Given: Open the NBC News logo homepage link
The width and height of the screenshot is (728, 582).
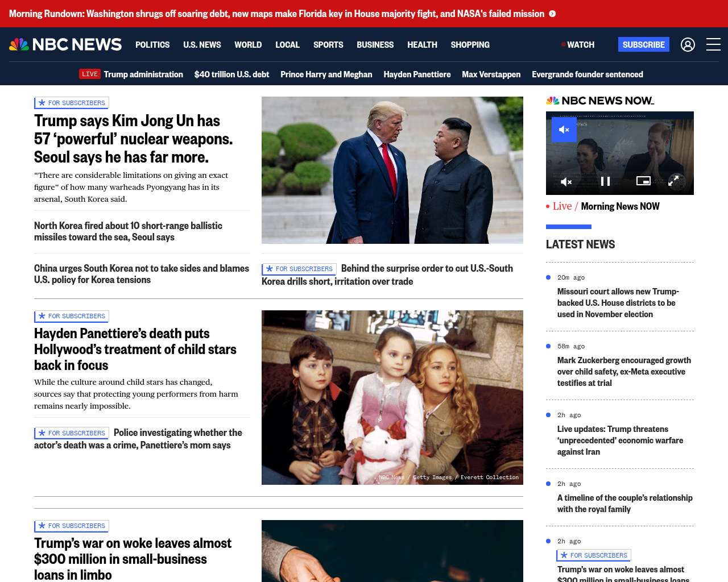Looking at the screenshot, I should point(65,44).
